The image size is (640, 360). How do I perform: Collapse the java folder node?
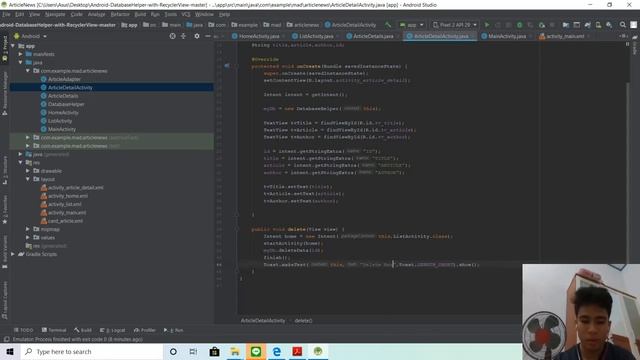click(20, 62)
